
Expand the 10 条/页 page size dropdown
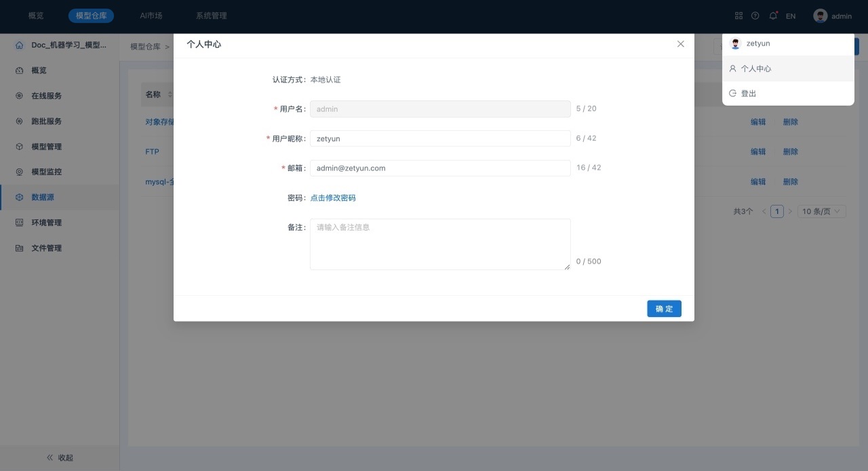[821, 211]
